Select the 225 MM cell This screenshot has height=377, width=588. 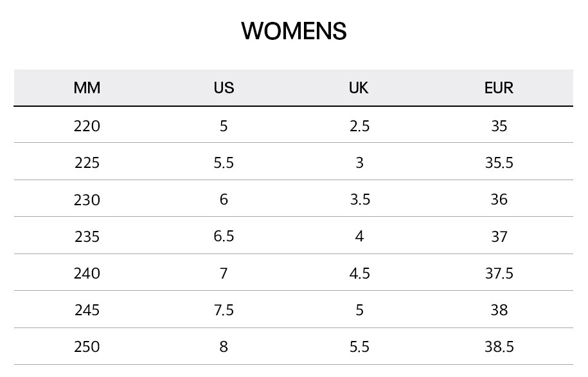(87, 163)
